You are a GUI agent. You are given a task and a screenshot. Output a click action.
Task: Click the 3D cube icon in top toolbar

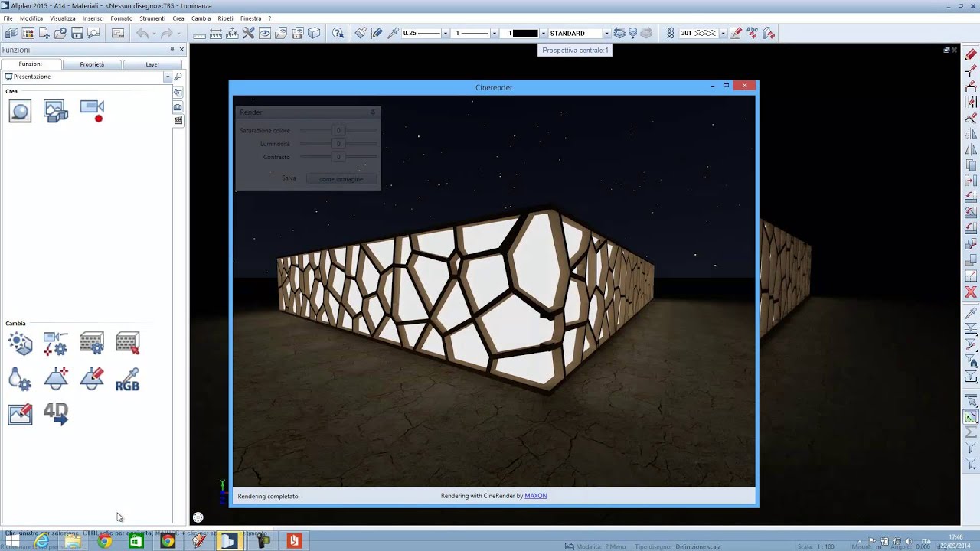pos(314,33)
